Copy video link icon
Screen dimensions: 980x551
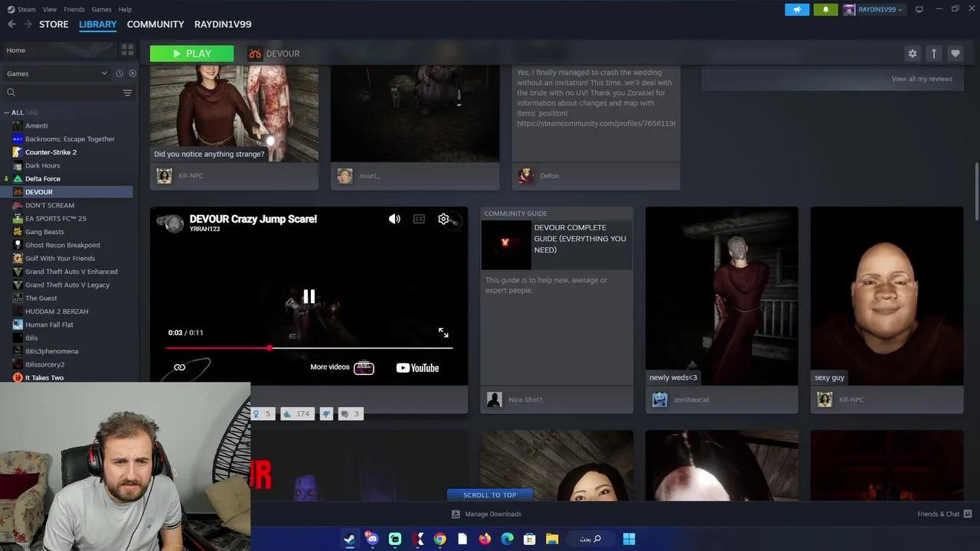coord(179,367)
